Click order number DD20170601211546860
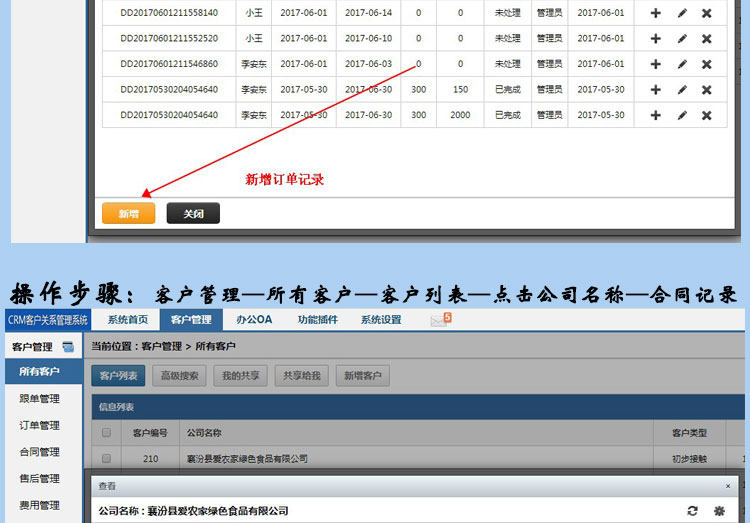This screenshot has height=523, width=750. [169, 64]
